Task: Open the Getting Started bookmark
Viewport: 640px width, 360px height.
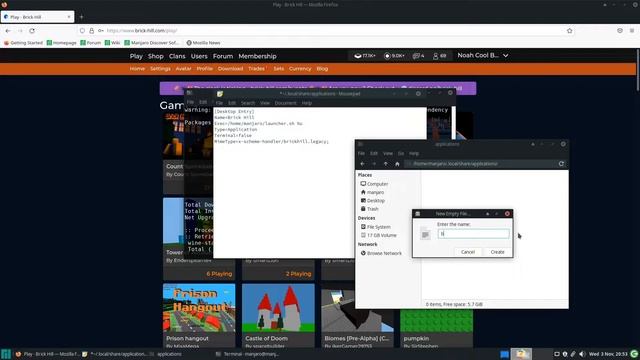Action: (23, 42)
